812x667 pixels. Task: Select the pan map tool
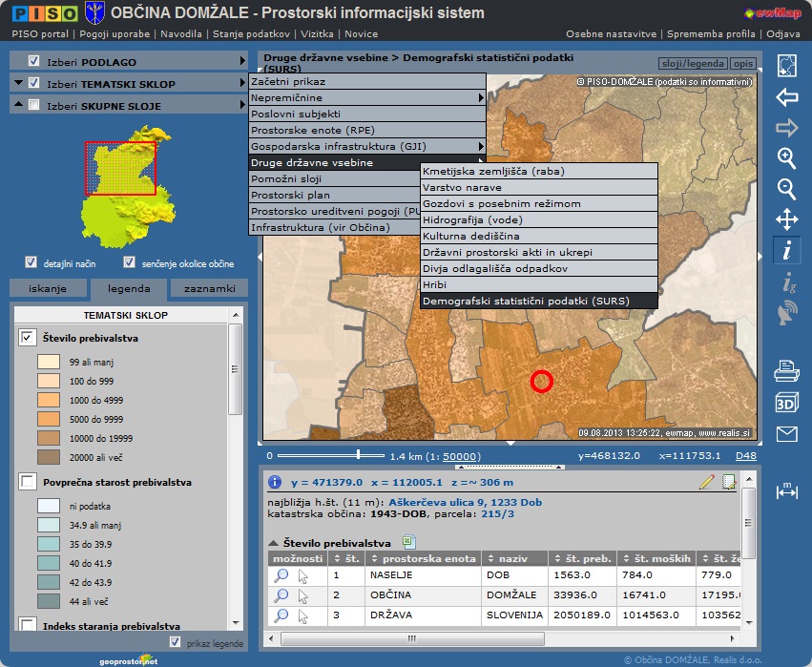click(786, 220)
